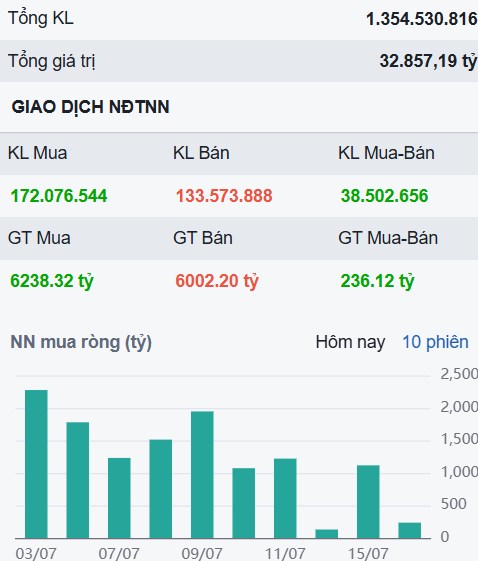The height and width of the screenshot is (561, 478).
Task: Click buy volume 172.076.544
Action: (x=59, y=196)
